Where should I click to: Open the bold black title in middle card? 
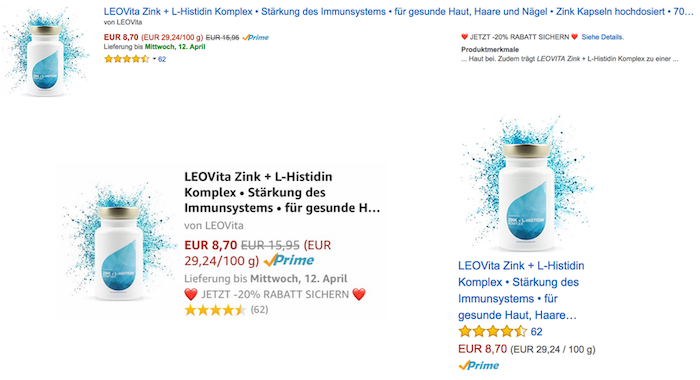pos(282,192)
